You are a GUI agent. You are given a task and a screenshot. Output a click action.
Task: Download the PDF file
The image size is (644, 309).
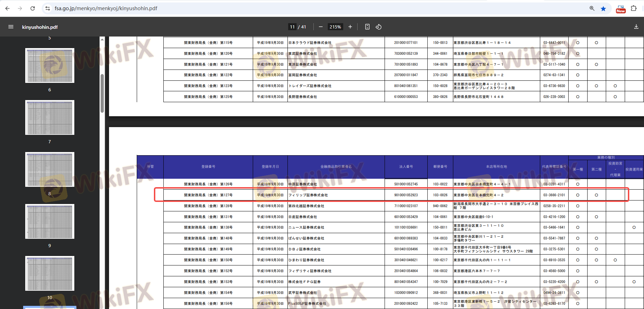coord(636,27)
